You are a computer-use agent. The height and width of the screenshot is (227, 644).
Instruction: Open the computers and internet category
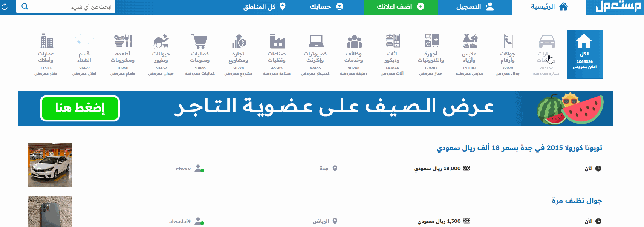[315, 41]
